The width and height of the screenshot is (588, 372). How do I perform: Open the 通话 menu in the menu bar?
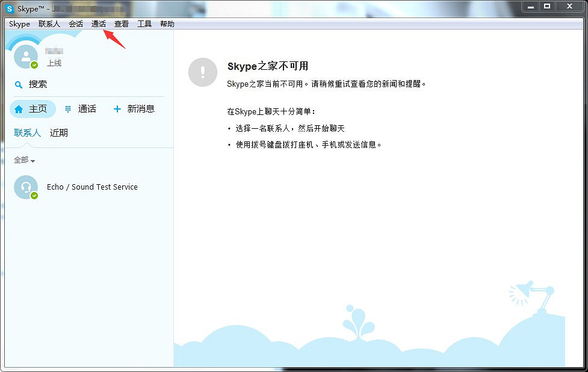coord(98,23)
